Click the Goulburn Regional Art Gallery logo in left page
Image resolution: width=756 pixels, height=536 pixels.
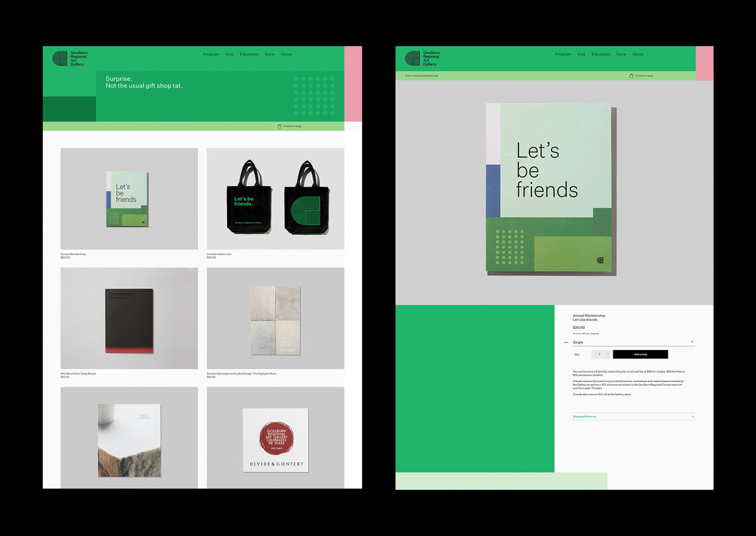pos(69,58)
